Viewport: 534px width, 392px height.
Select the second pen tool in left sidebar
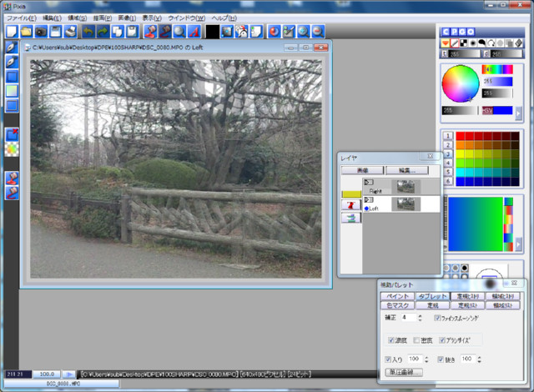tap(12, 62)
